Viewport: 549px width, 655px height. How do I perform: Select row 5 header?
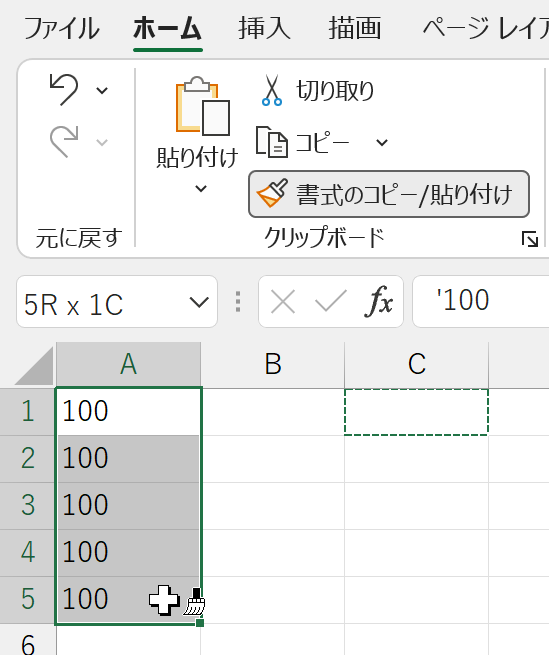(28, 599)
